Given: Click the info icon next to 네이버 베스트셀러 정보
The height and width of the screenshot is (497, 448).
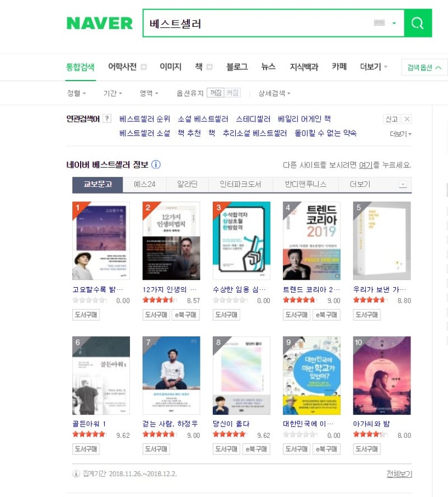Looking at the screenshot, I should (x=156, y=165).
